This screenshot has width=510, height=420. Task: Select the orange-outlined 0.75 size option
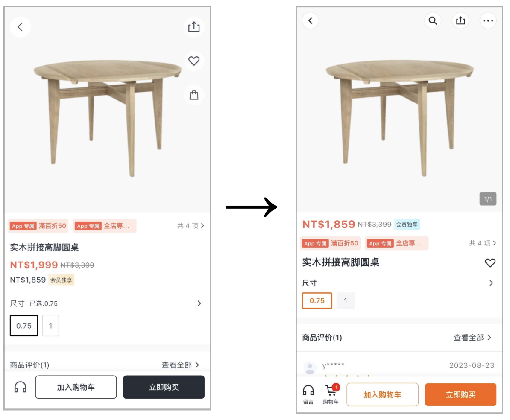tap(317, 300)
